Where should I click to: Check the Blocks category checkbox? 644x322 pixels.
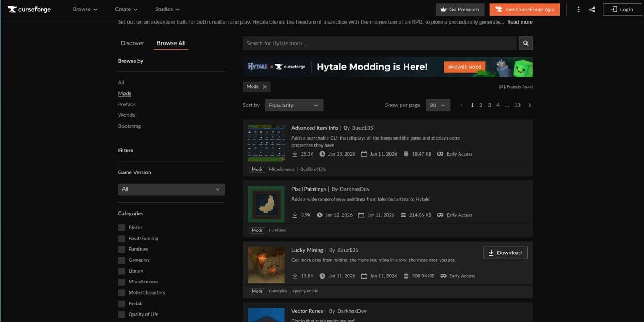[x=121, y=228]
